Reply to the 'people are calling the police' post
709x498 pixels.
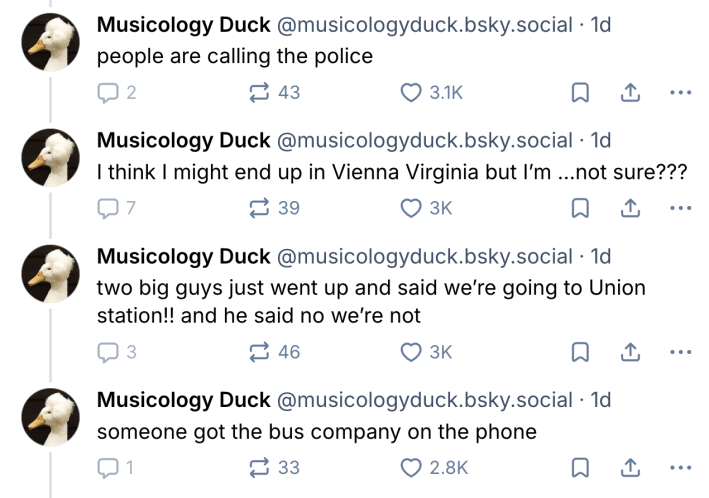coord(108,93)
